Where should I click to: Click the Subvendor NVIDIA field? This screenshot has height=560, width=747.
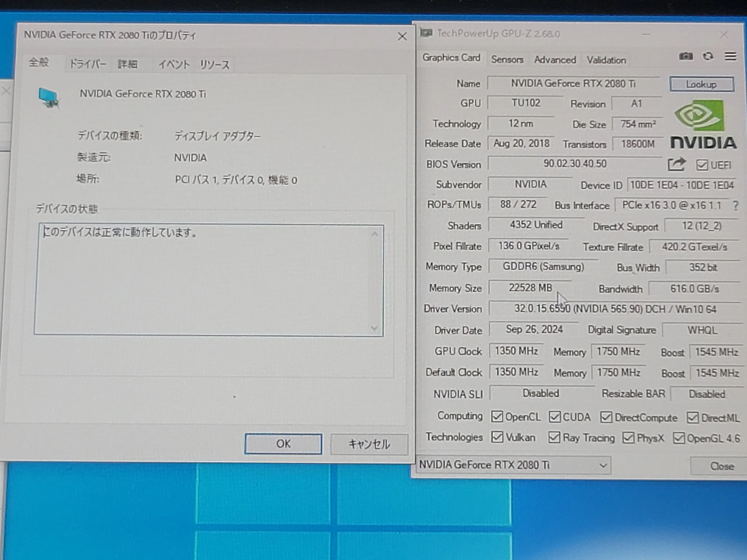531,184
